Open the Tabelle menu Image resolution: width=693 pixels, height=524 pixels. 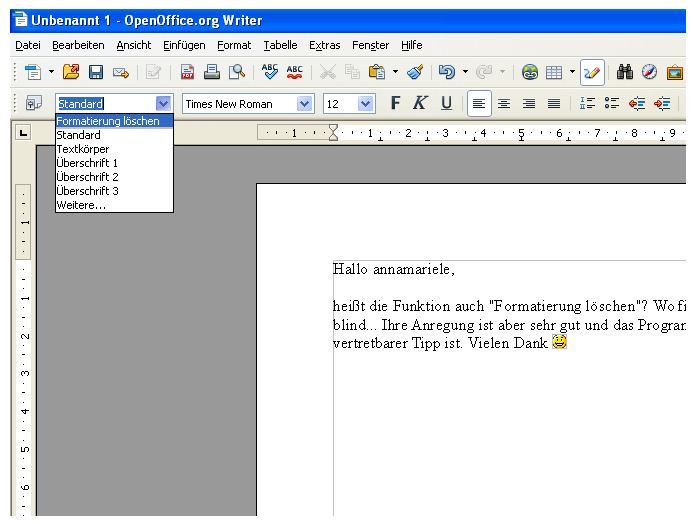pyautogui.click(x=280, y=45)
